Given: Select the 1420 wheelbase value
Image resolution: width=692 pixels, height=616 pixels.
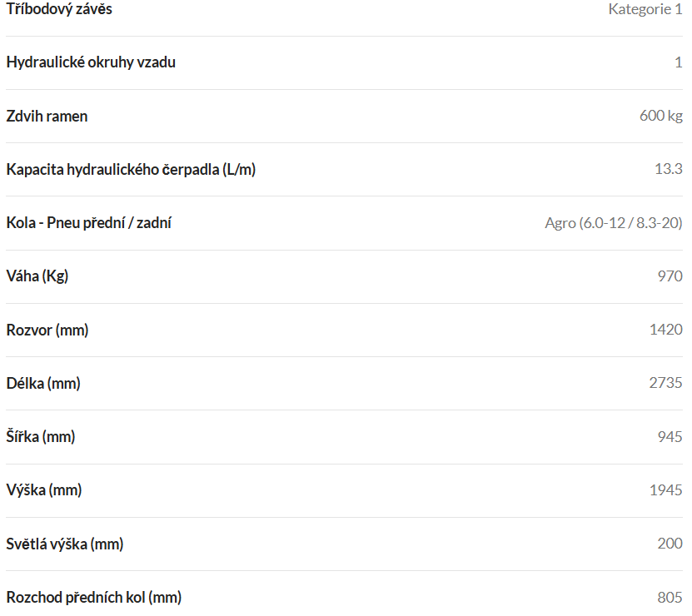Looking at the screenshot, I should point(666,329).
